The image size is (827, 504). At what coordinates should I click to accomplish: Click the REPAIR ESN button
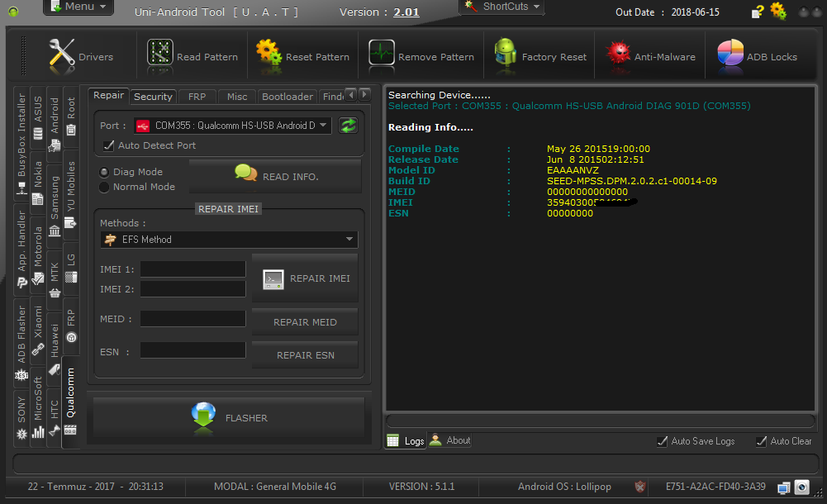point(305,355)
